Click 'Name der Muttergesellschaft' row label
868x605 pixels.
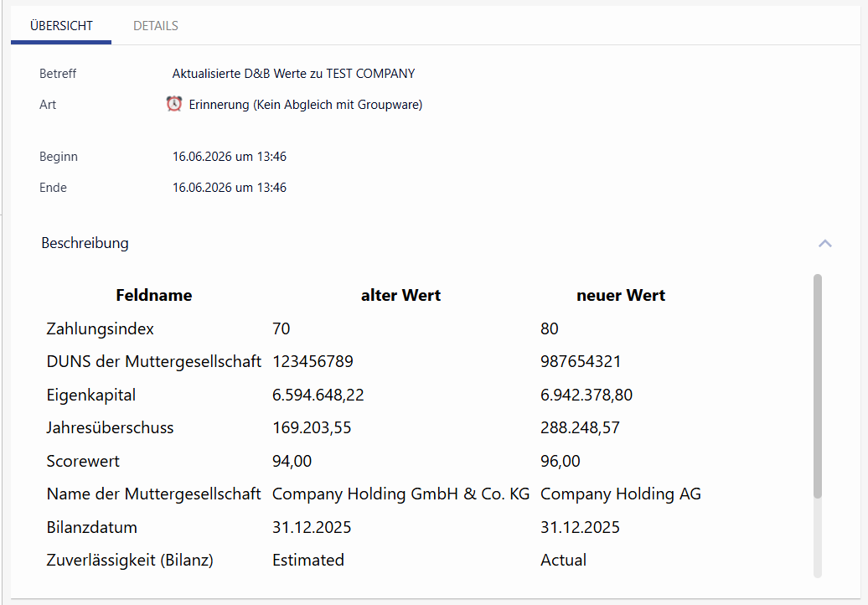tap(153, 494)
